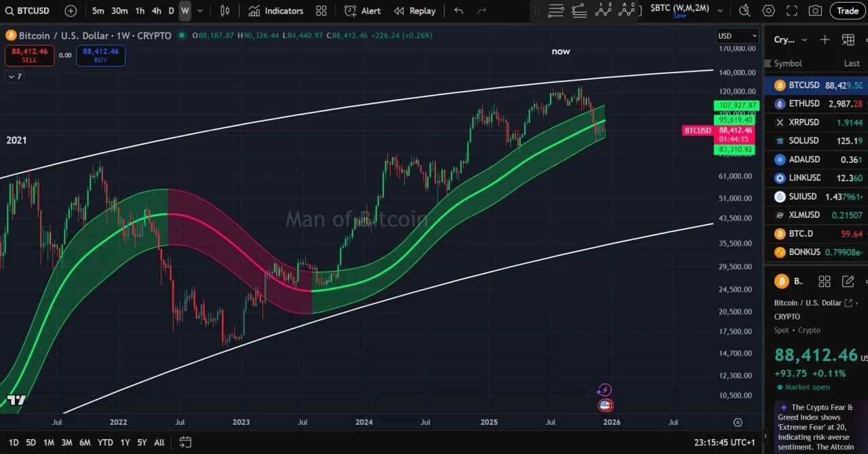This screenshot has width=868, height=454.
Task: Open the watchlist name dropdown
Action: pyautogui.click(x=790, y=39)
